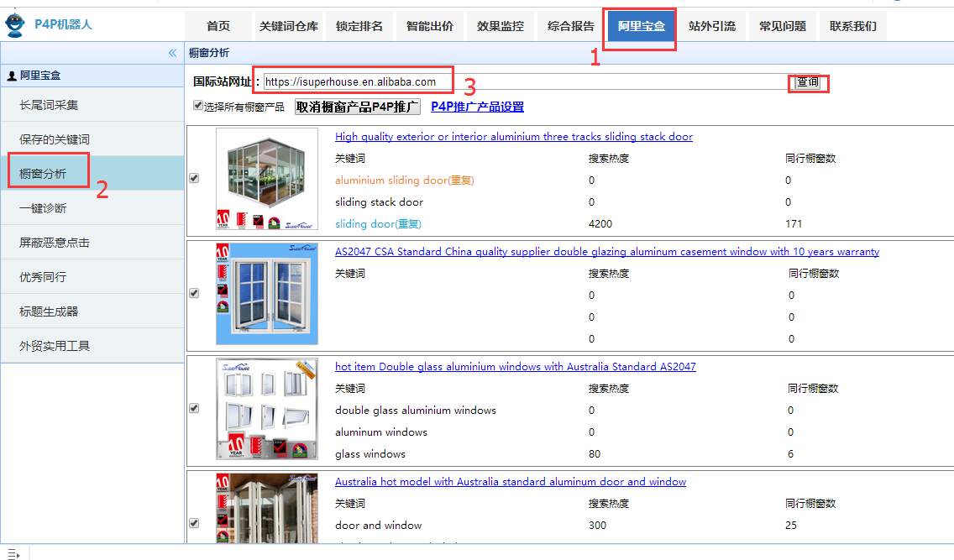
Task: Click the 查询 search button
Action: (x=808, y=81)
